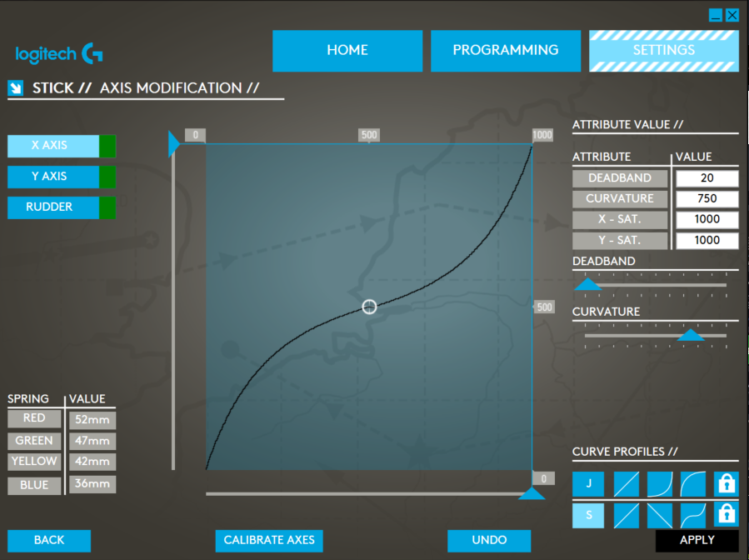Click the APPLY button
Viewport: 749px width, 560px height.
pos(697,540)
